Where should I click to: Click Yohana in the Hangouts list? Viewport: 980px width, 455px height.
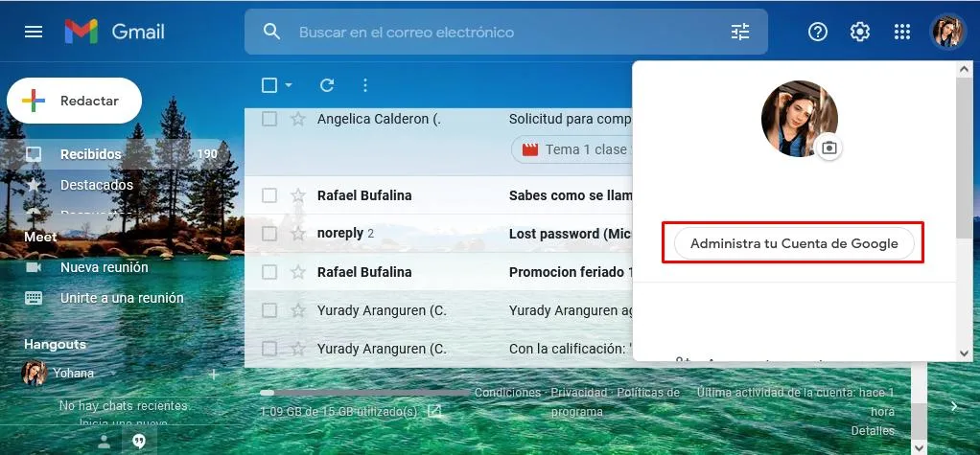pos(73,374)
